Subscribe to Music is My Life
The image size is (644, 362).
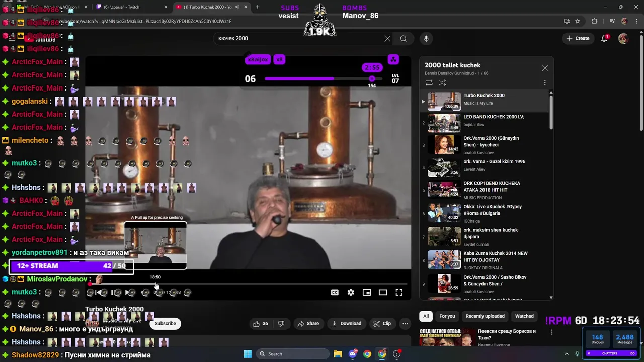click(x=165, y=323)
